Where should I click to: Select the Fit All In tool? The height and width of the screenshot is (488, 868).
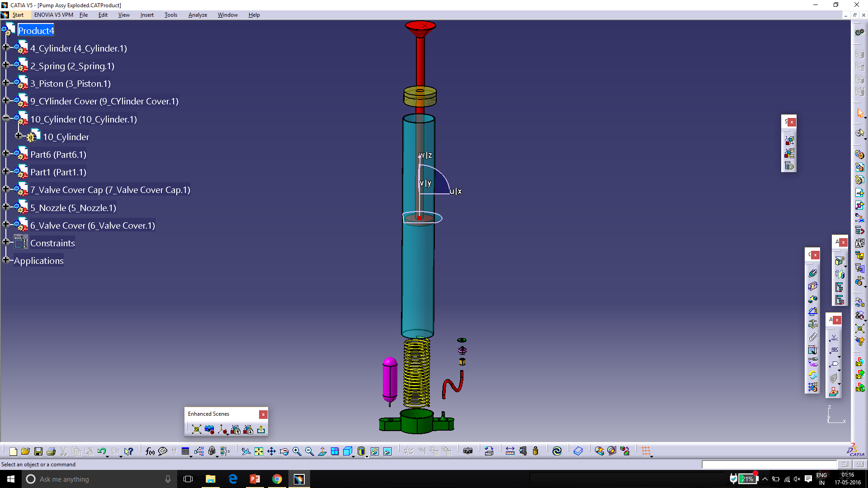259,451
